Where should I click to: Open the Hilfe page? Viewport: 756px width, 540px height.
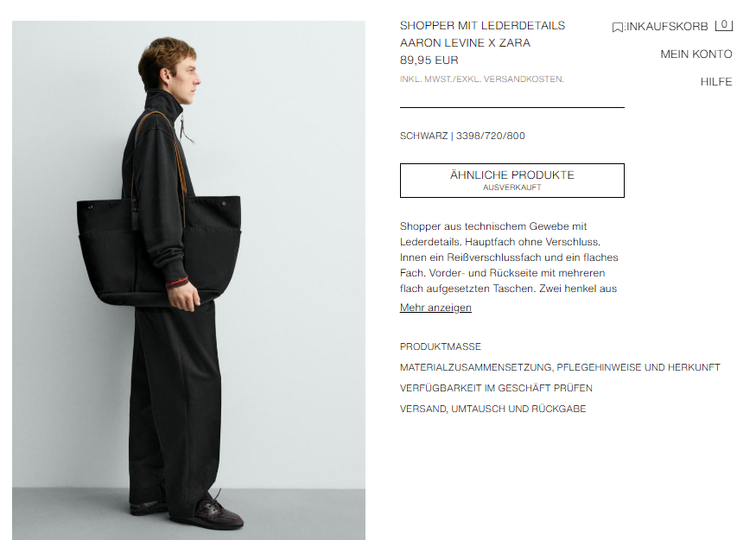(716, 82)
